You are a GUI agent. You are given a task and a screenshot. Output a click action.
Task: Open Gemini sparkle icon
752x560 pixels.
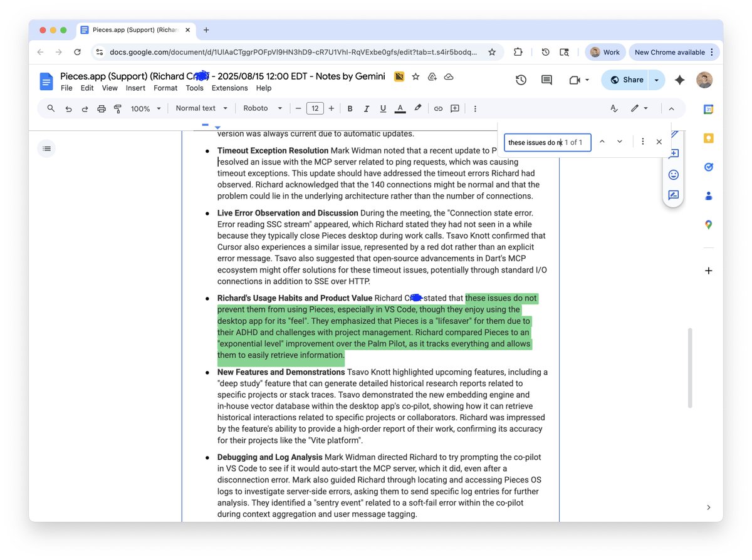pyautogui.click(x=679, y=80)
